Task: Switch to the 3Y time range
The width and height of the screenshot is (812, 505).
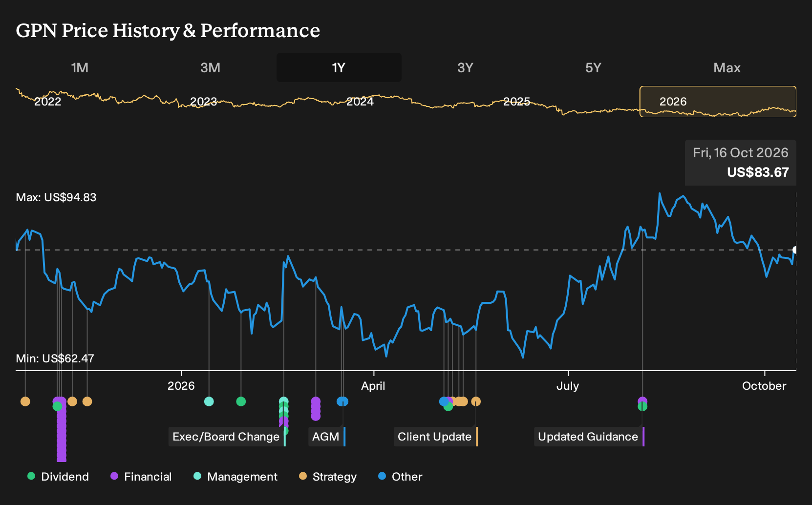Action: (465, 67)
